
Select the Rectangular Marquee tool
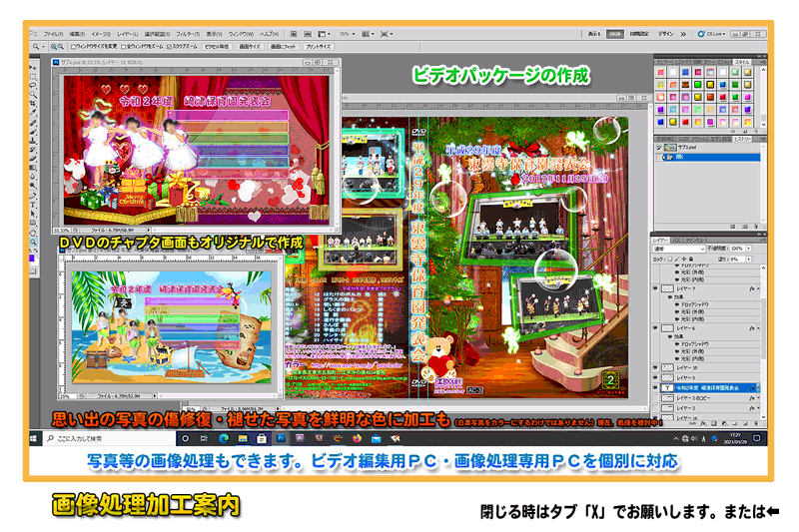click(x=33, y=77)
